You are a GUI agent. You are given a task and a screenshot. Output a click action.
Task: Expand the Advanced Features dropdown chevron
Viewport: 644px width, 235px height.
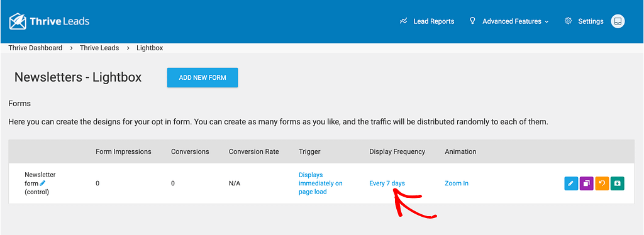tap(547, 22)
